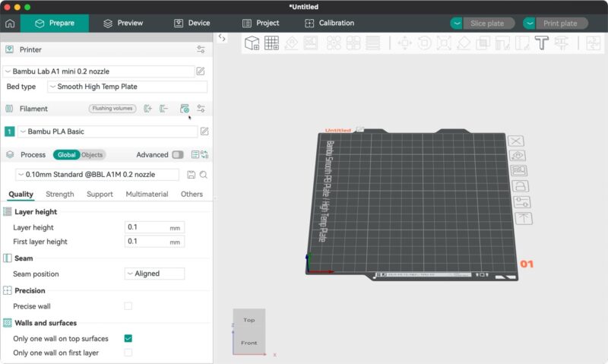The image size is (608, 364).
Task: Uncheck Only one wall on top surfaces
Action: tap(128, 338)
